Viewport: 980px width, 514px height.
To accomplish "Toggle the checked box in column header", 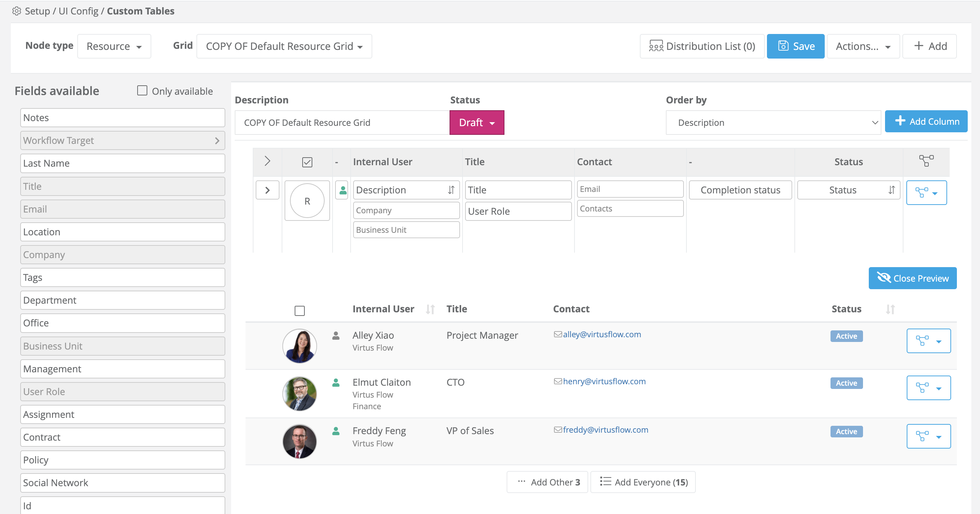I will (x=307, y=162).
